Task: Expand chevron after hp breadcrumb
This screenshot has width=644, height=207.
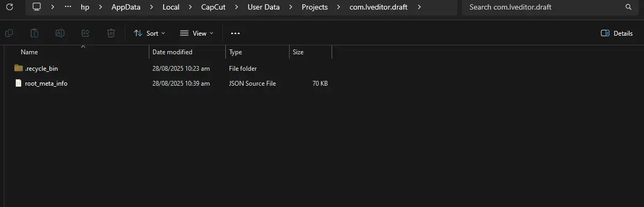Action: click(x=100, y=7)
